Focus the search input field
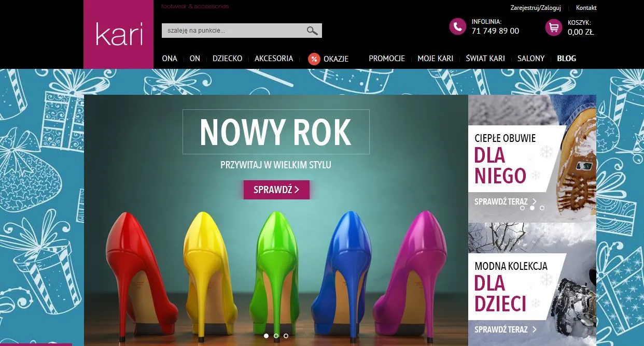644x346 pixels. (233, 31)
